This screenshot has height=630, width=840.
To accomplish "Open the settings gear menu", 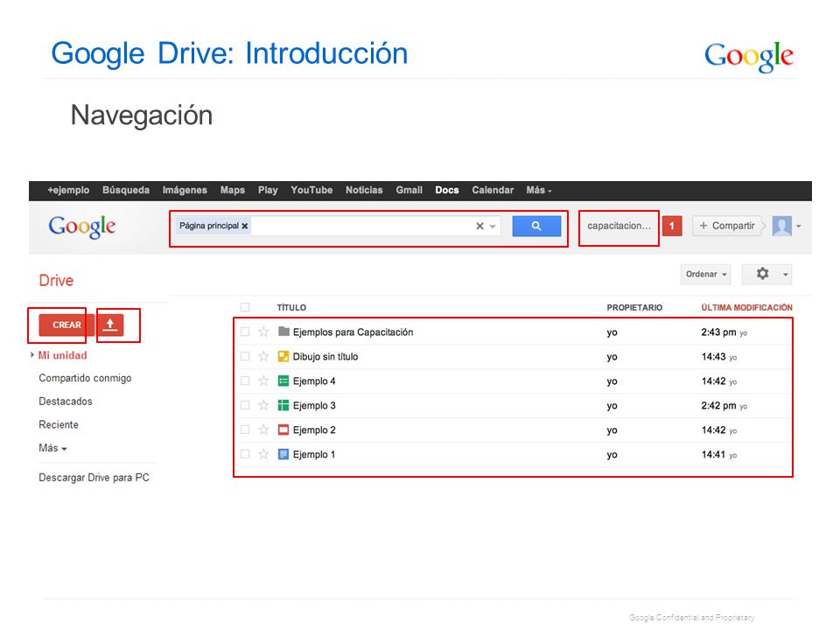I will click(x=762, y=274).
